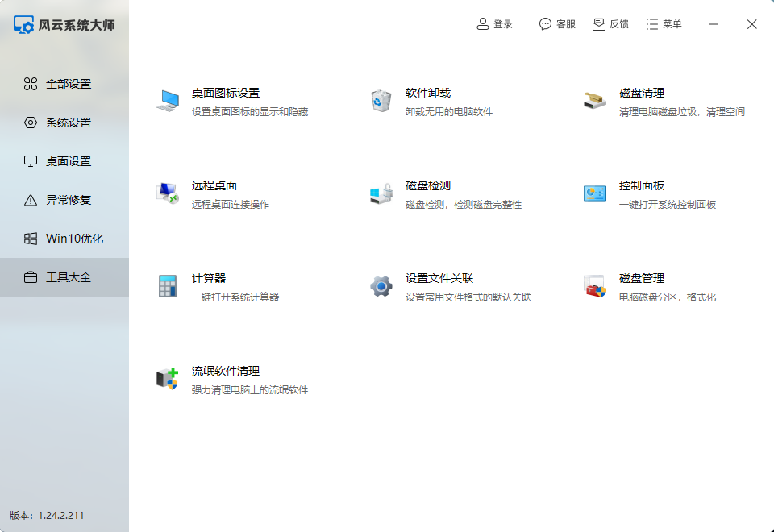The image size is (774, 532).
Task: Open 磁盘清理 title text
Action: pyautogui.click(x=642, y=93)
